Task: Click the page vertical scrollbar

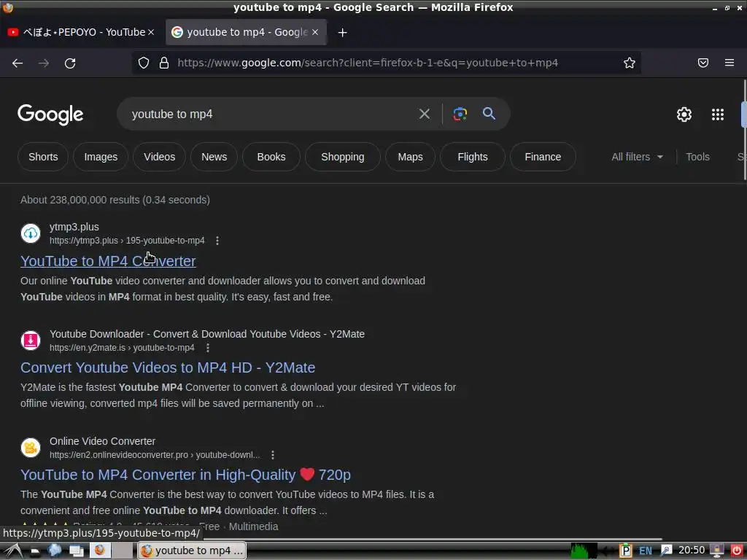Action: [x=744, y=130]
